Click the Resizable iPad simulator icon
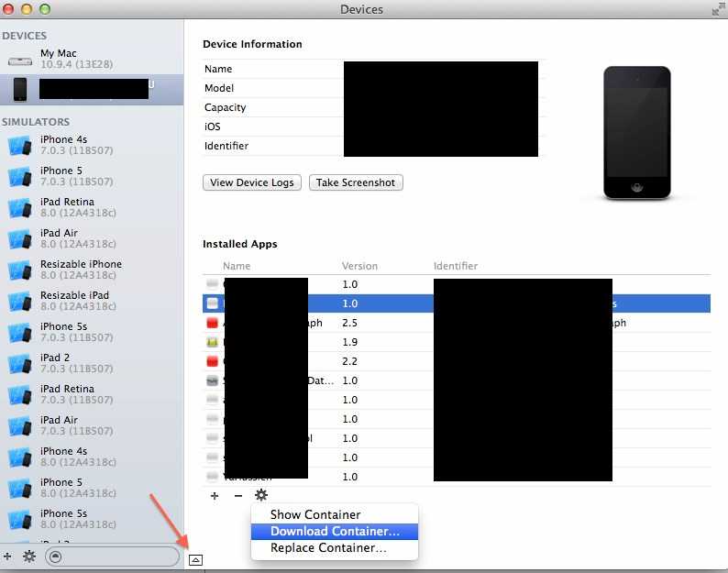This screenshot has height=573, width=728. tap(20, 301)
